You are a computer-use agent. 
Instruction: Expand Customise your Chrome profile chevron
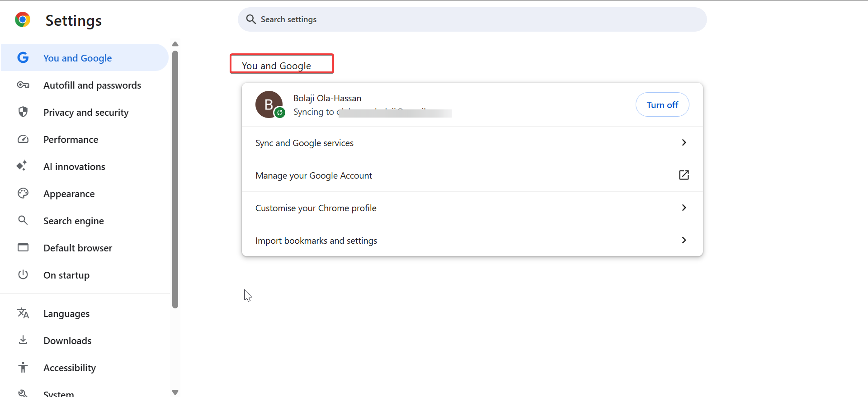(x=684, y=208)
